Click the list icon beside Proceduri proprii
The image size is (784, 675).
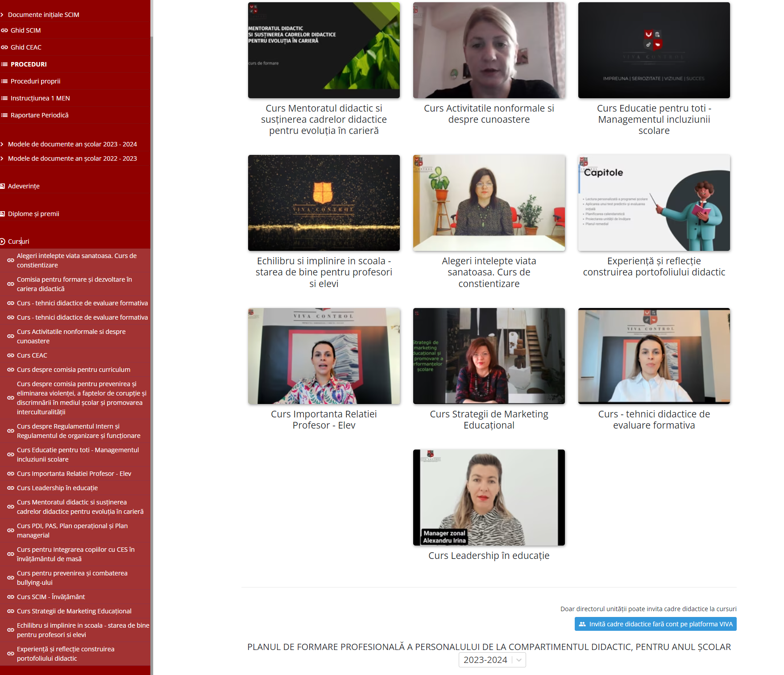pos(4,81)
